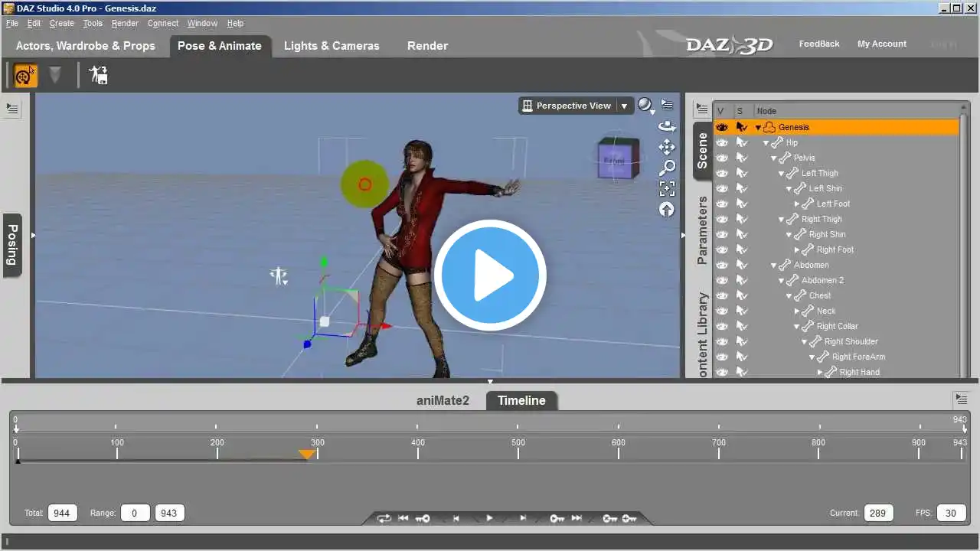Go to the previous keyframe
The width and height of the screenshot is (980, 551).
click(423, 518)
